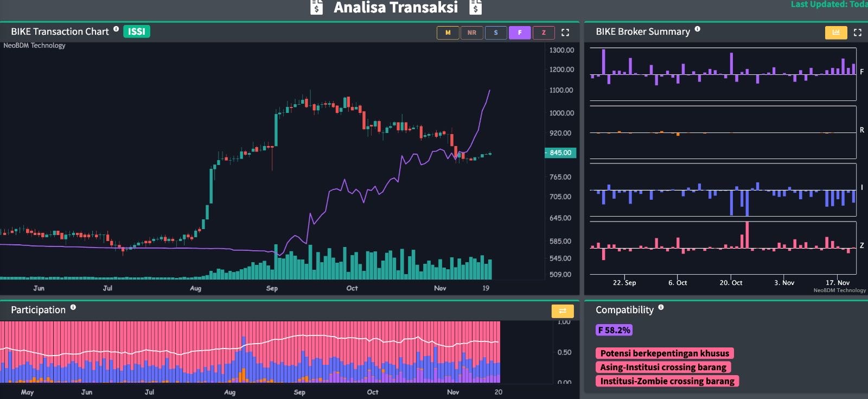Click the document icon right of Analisa Transaksi
868x399 pixels.
pos(476,7)
